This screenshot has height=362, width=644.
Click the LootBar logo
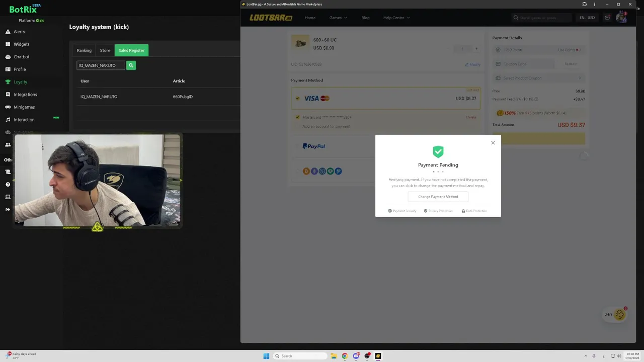pyautogui.click(x=271, y=18)
